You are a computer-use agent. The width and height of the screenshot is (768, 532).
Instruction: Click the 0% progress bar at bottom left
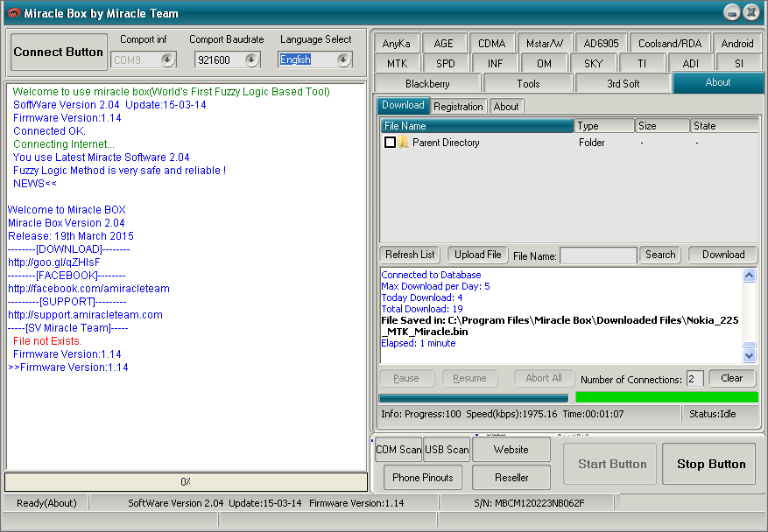[x=187, y=482]
